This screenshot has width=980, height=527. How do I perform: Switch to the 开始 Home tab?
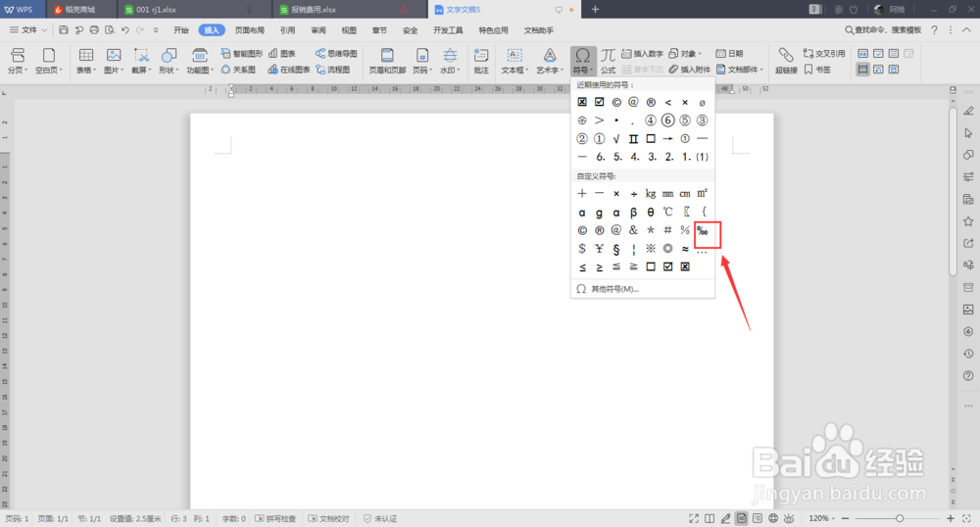181,30
